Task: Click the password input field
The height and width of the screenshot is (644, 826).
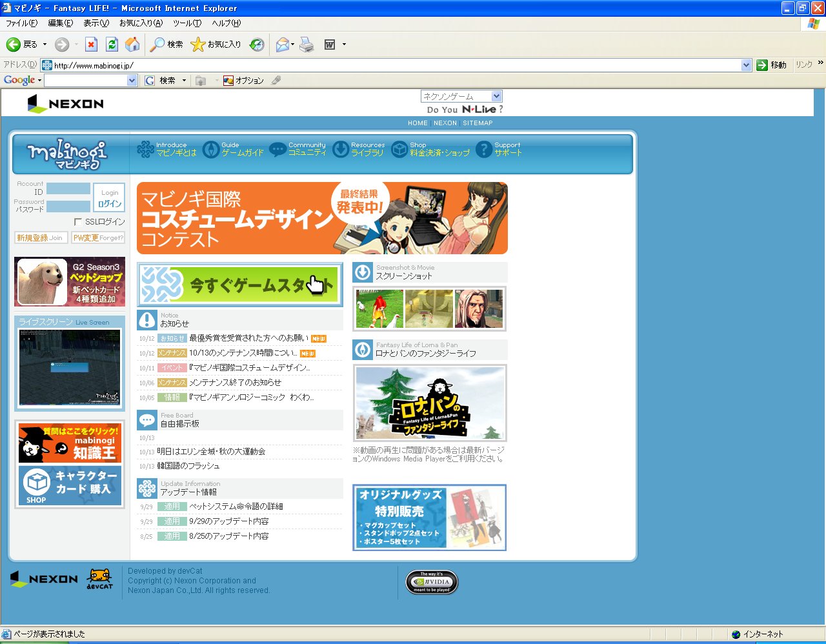Action: click(68, 206)
